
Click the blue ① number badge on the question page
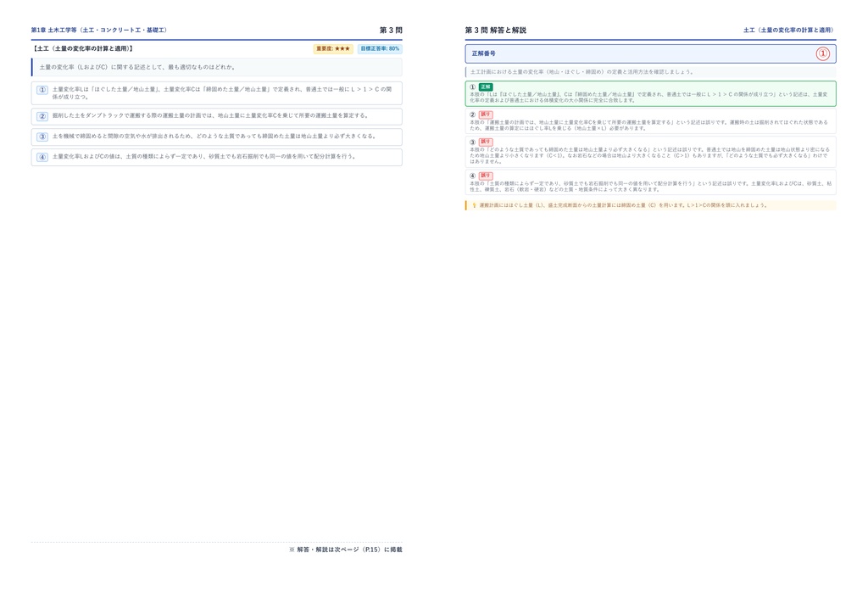(42, 90)
